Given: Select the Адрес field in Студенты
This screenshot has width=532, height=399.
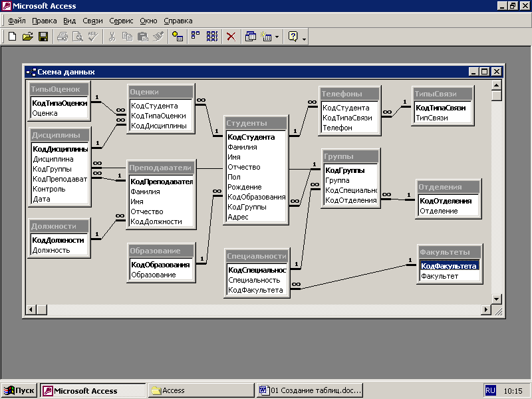Looking at the screenshot, I should (x=256, y=217).
